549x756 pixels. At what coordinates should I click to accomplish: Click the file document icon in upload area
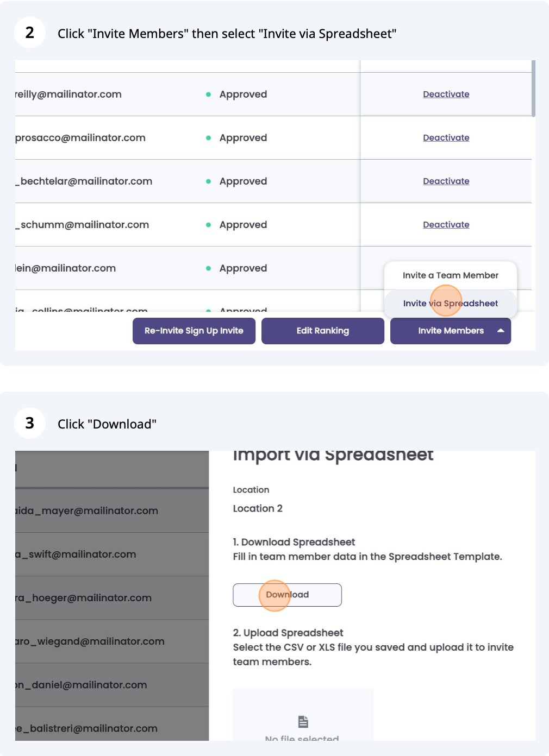[x=303, y=721]
